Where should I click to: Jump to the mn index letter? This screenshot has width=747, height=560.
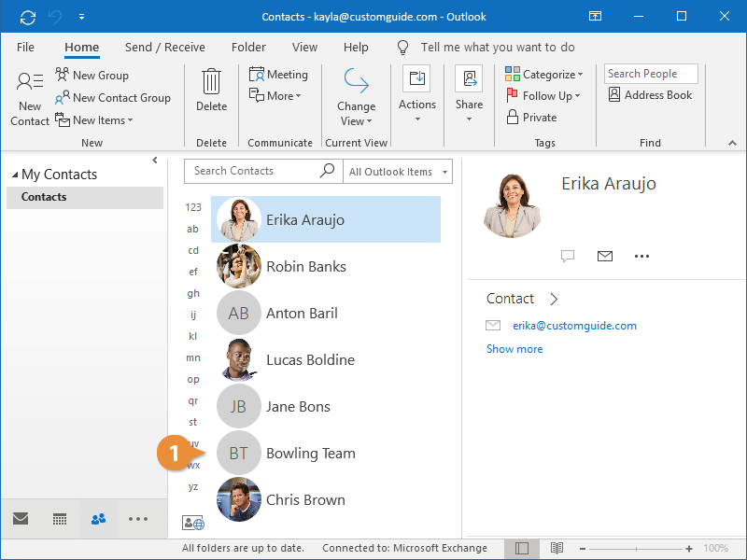(193, 357)
